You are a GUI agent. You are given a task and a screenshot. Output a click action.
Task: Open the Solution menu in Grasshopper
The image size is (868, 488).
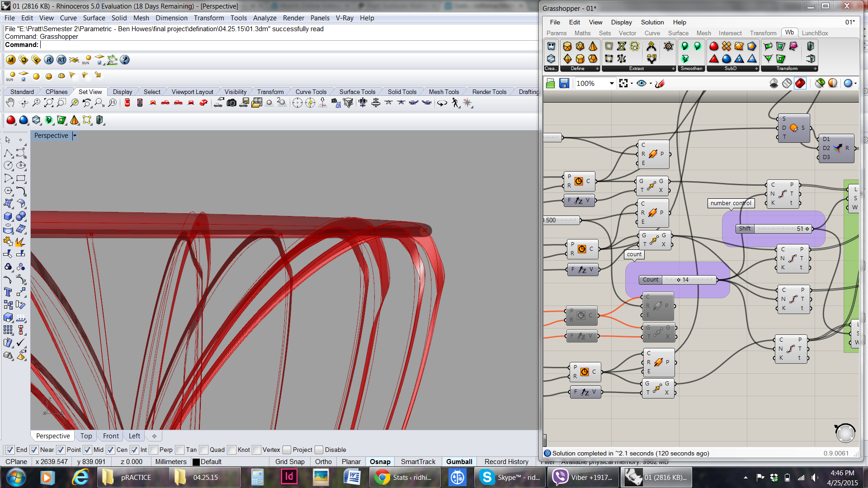point(652,22)
